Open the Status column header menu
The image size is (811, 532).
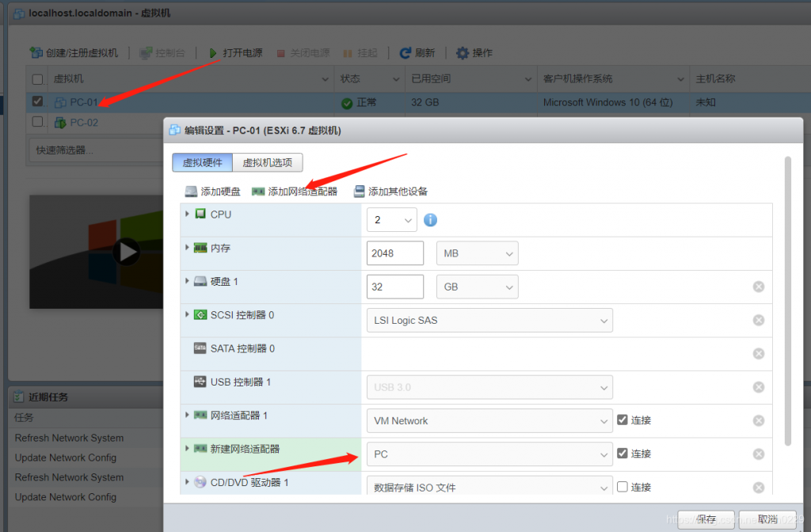coord(396,79)
